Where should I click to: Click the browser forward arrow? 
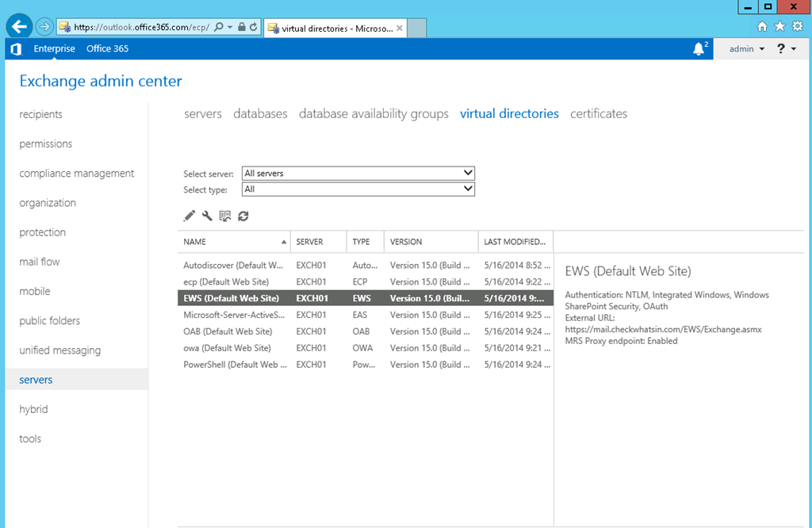[44, 26]
